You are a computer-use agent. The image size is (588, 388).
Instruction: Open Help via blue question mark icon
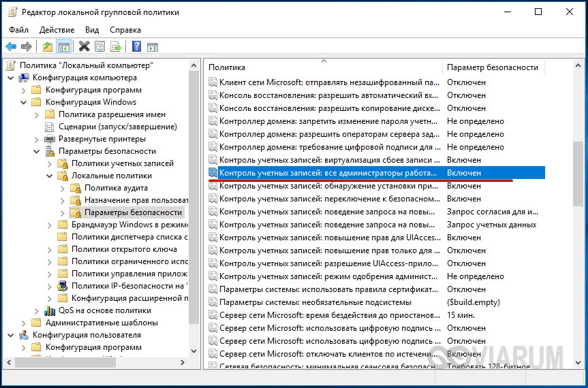tap(136, 47)
